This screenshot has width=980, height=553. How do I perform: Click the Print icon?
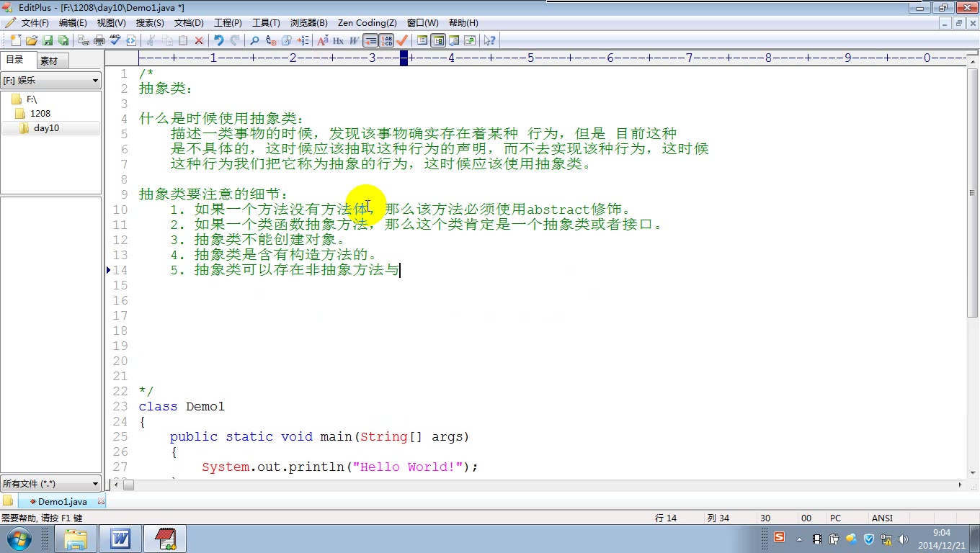point(99,40)
